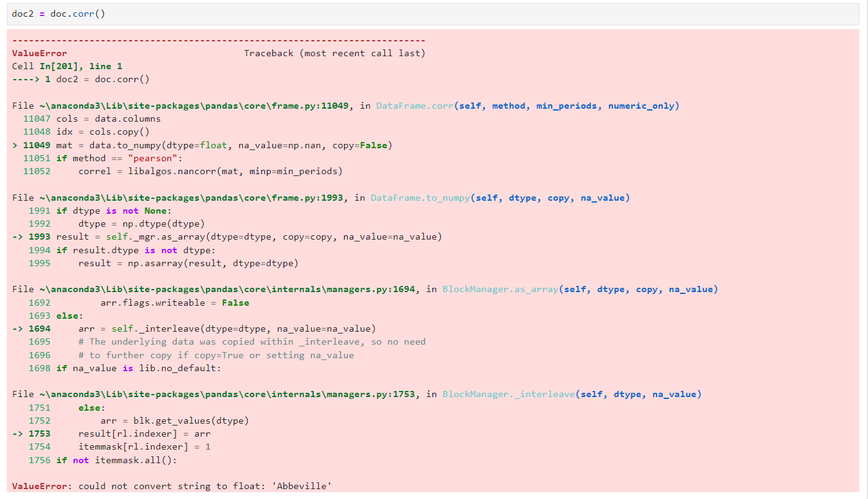868x499 pixels.
Task: Click line 1756 'if not itemmask.all():'
Action: (x=103, y=460)
